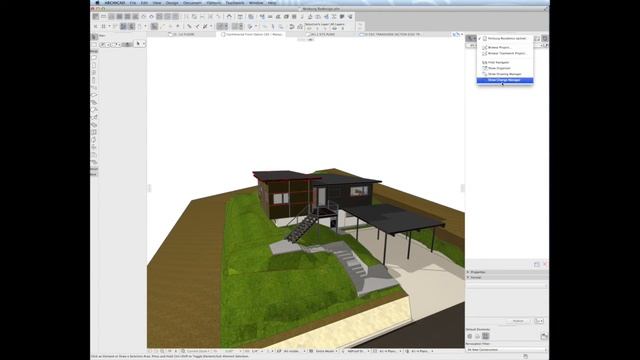Click the left panel collapse handle beside the 3D view

149,188
